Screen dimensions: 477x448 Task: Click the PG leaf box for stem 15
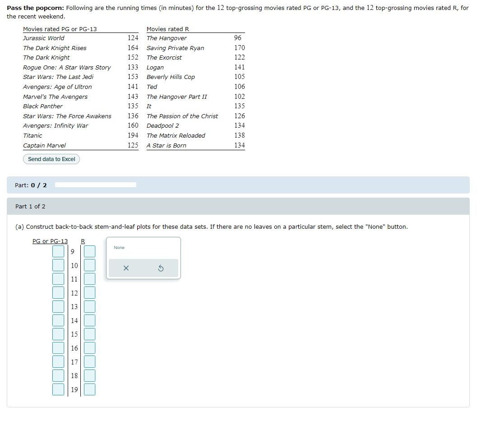58,334
